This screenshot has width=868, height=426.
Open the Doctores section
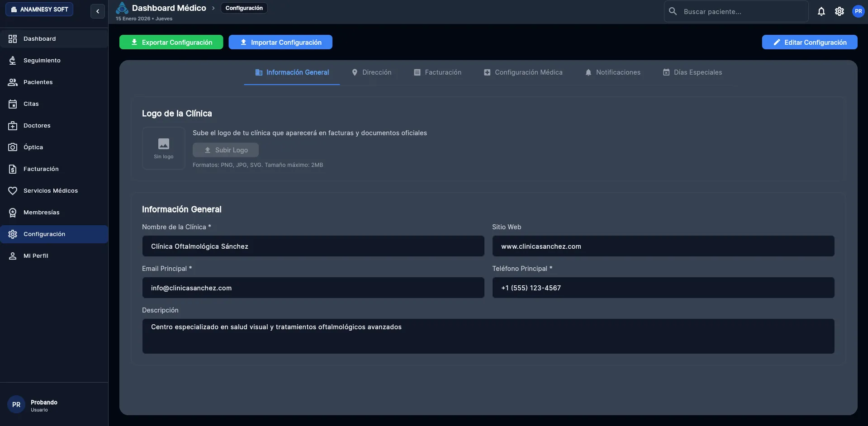tap(54, 126)
